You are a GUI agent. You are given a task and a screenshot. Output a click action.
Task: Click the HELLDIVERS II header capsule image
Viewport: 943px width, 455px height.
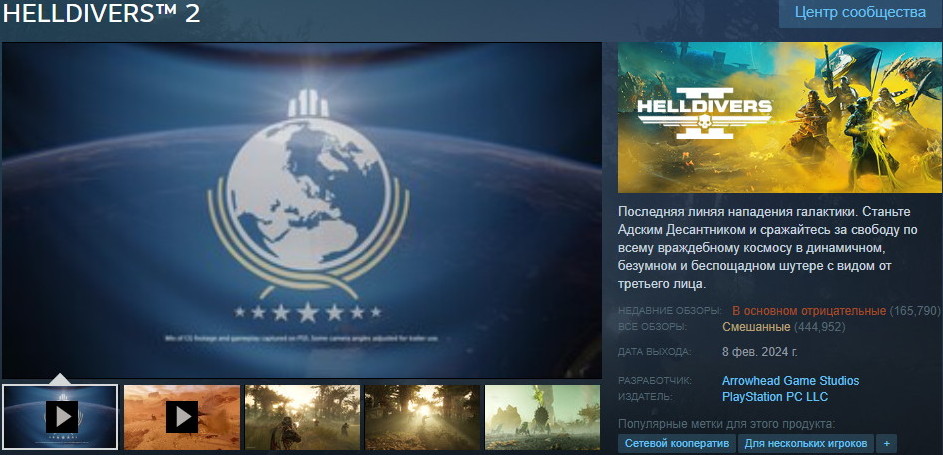coord(779,118)
